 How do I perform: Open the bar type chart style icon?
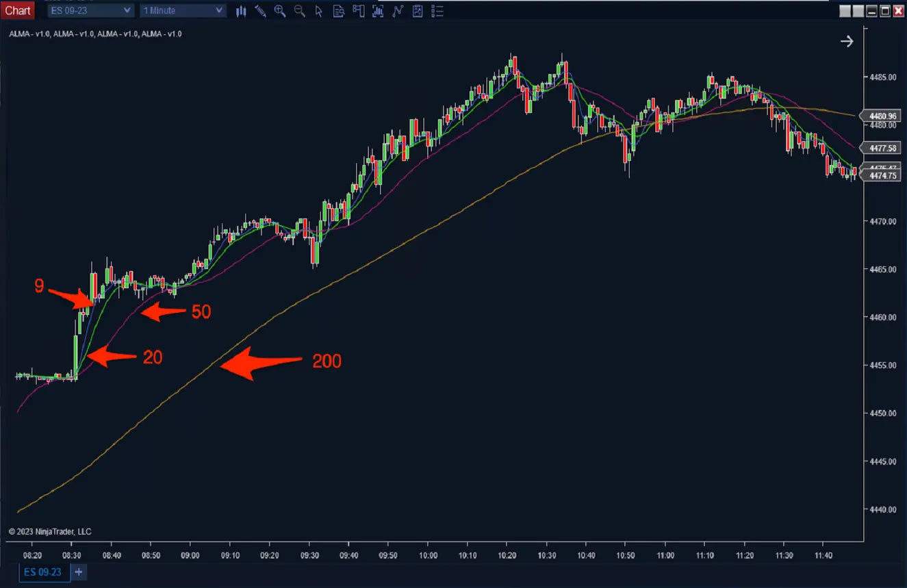coord(241,11)
